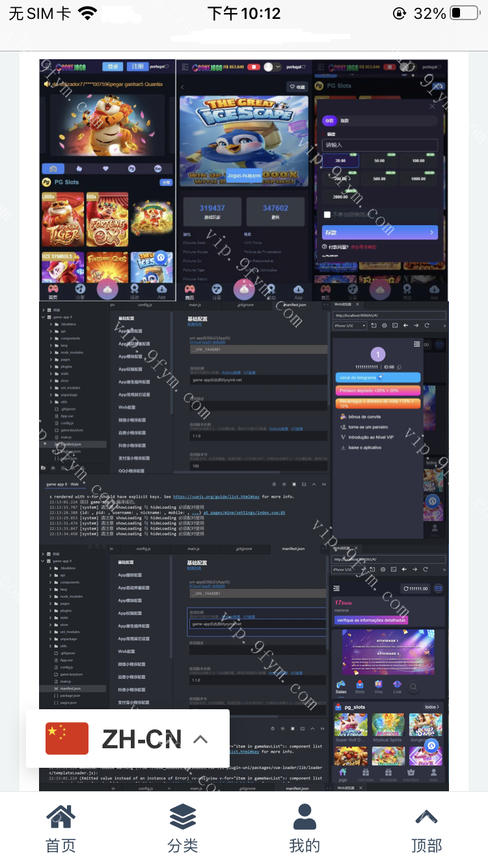Click the tiger mascot banner image
488x868 pixels.
106,127
